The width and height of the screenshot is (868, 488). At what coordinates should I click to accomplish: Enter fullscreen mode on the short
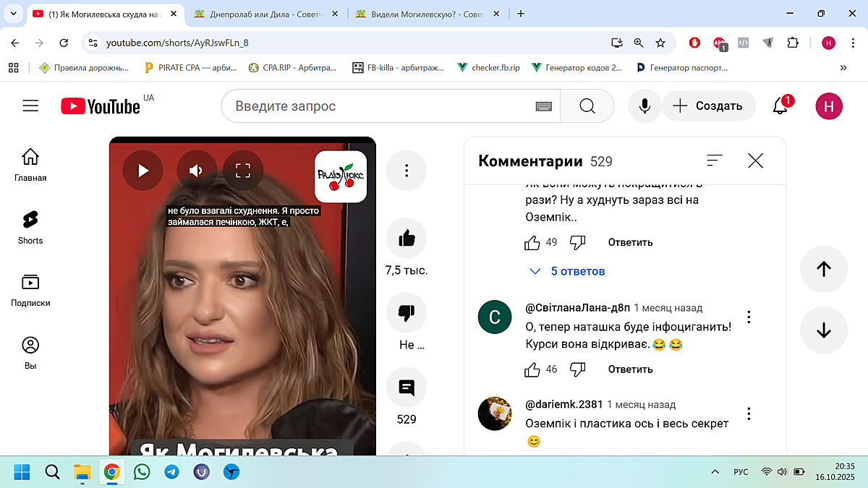(x=243, y=171)
